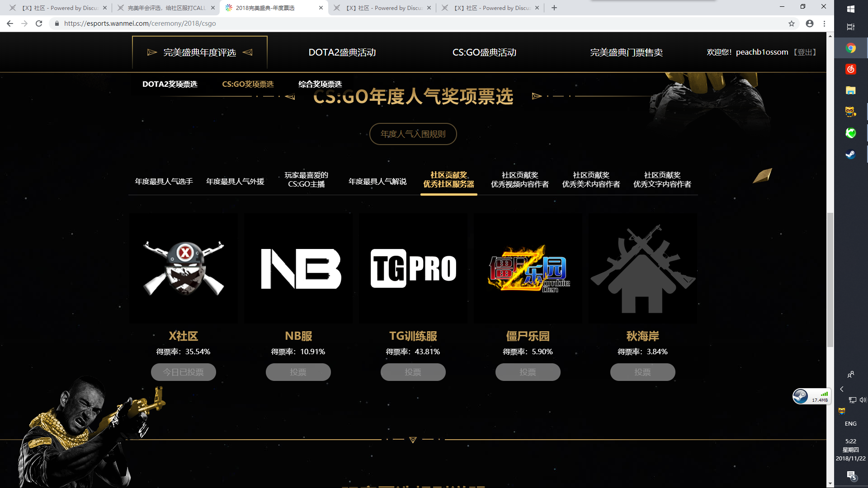Open the CS:GO盛典活动 menu item
Viewport: 868px width, 488px height.
pyautogui.click(x=484, y=52)
